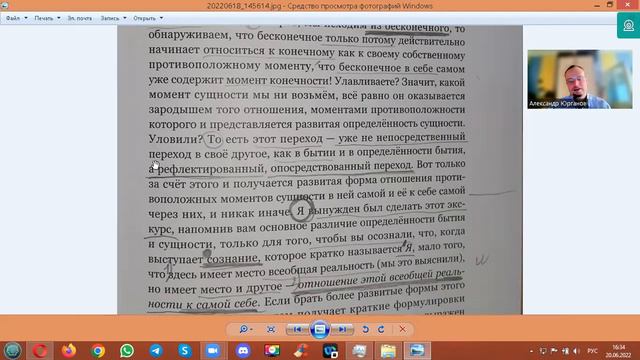
Task: Expand the Запись dropdown arrow
Action: (x=124, y=18)
